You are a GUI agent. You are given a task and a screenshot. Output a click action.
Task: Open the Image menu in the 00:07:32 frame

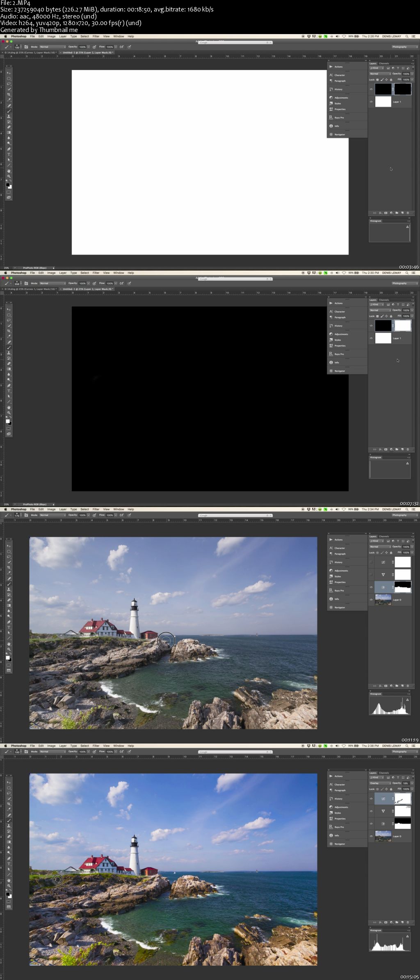click(x=51, y=273)
